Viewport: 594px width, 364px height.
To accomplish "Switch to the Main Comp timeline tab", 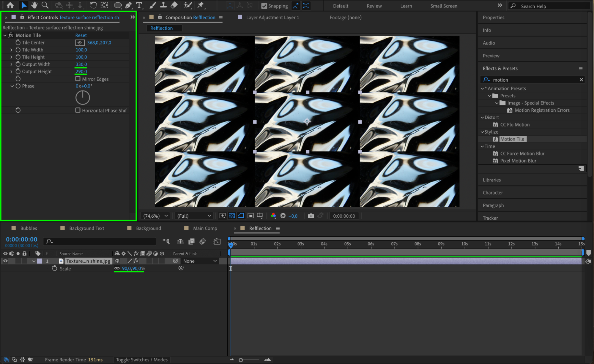I will pyautogui.click(x=205, y=228).
